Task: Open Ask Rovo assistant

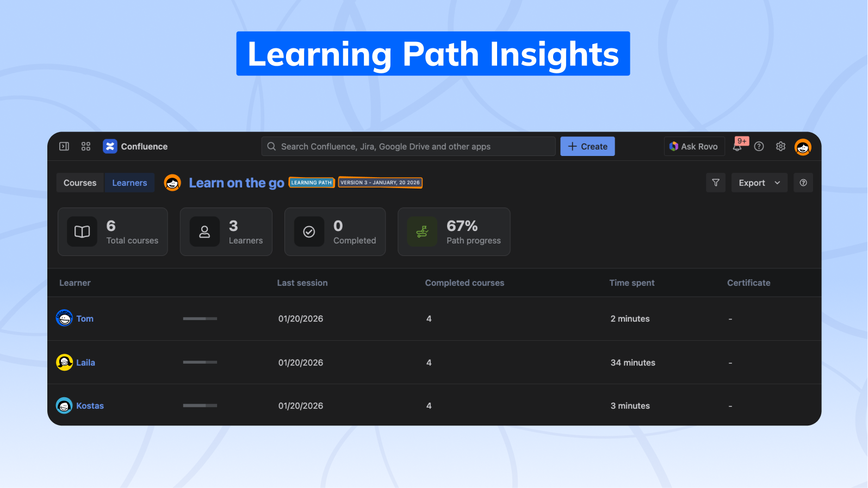Action: pyautogui.click(x=694, y=146)
